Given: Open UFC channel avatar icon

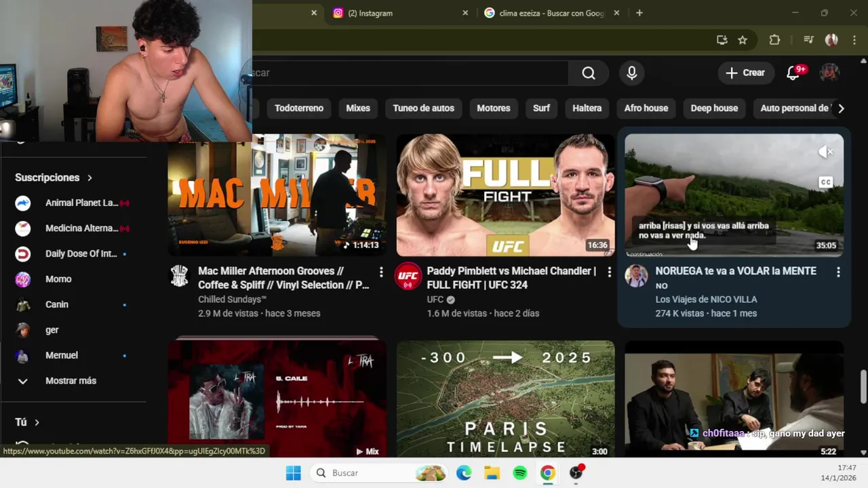Looking at the screenshot, I should [408, 276].
